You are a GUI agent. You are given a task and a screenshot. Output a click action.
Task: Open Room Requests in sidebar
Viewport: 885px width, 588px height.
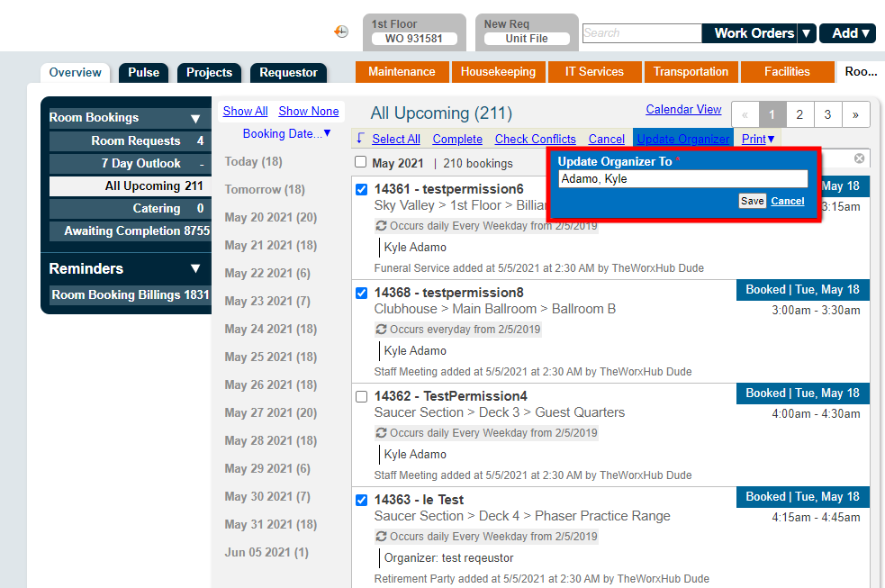[130, 141]
